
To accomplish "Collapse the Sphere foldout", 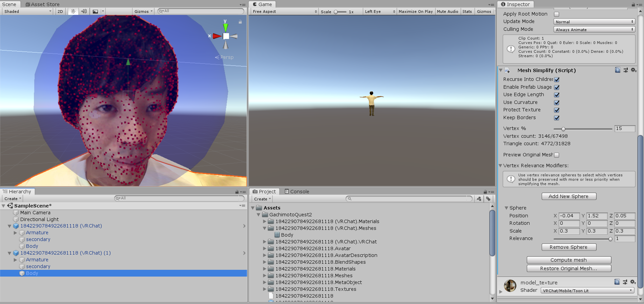I will (506, 208).
